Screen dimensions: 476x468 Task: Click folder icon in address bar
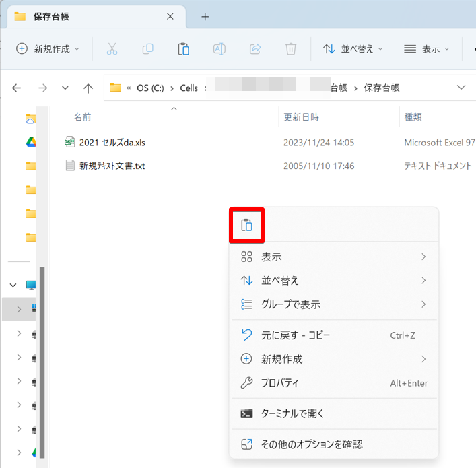point(115,88)
